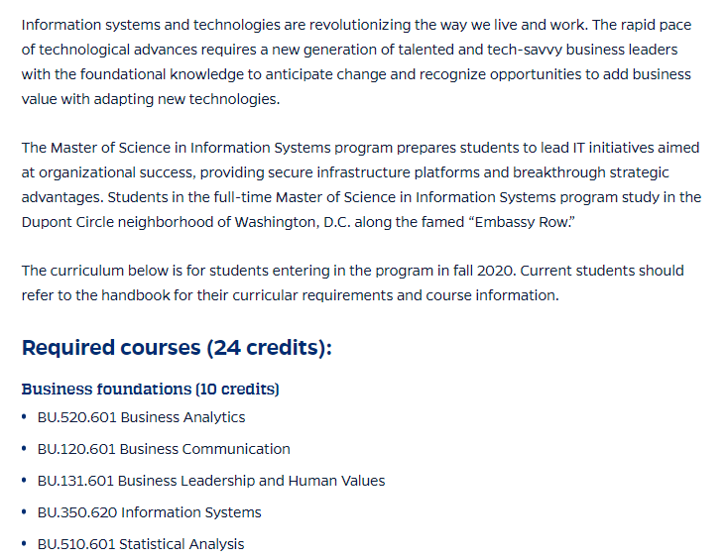Image resolution: width=728 pixels, height=560 pixels.
Task: Open BU.131.601 Business Leadership and Human Values
Action: (x=211, y=481)
